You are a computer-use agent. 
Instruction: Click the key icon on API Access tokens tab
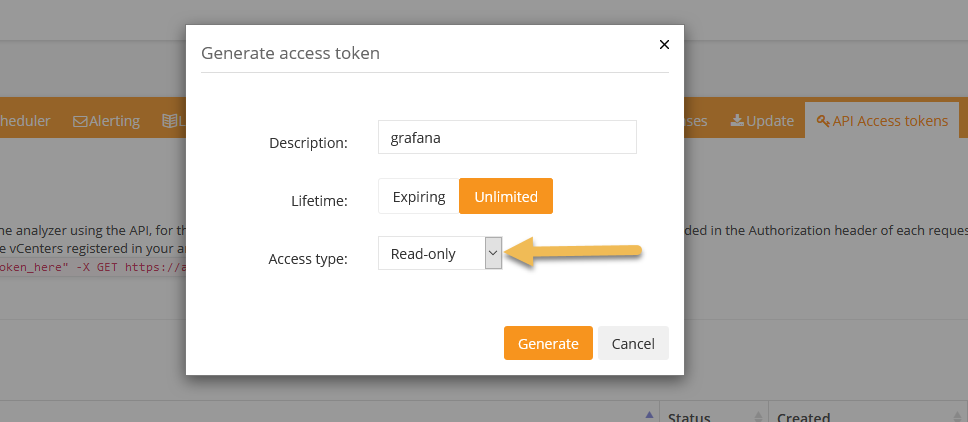point(823,121)
